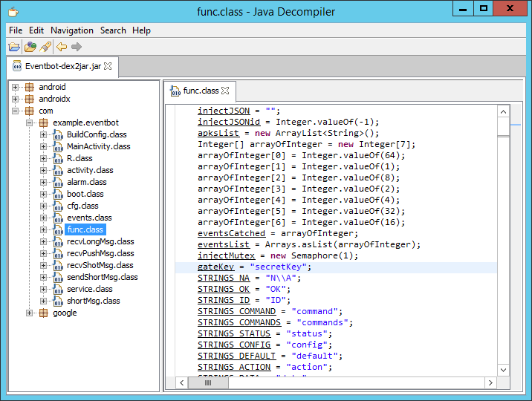Open the Search menu
The height and width of the screenshot is (401, 532).
pos(113,30)
